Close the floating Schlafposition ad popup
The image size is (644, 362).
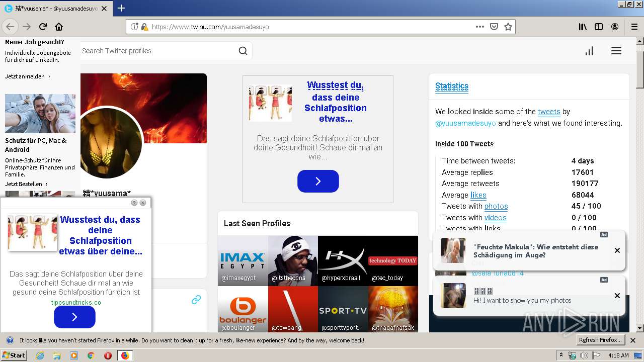pos(143,203)
